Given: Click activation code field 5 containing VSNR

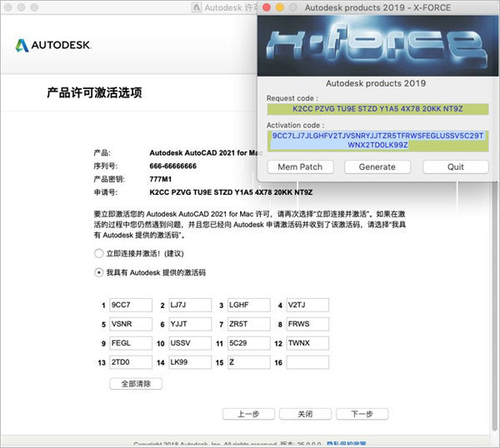Looking at the screenshot, I should tap(131, 324).
